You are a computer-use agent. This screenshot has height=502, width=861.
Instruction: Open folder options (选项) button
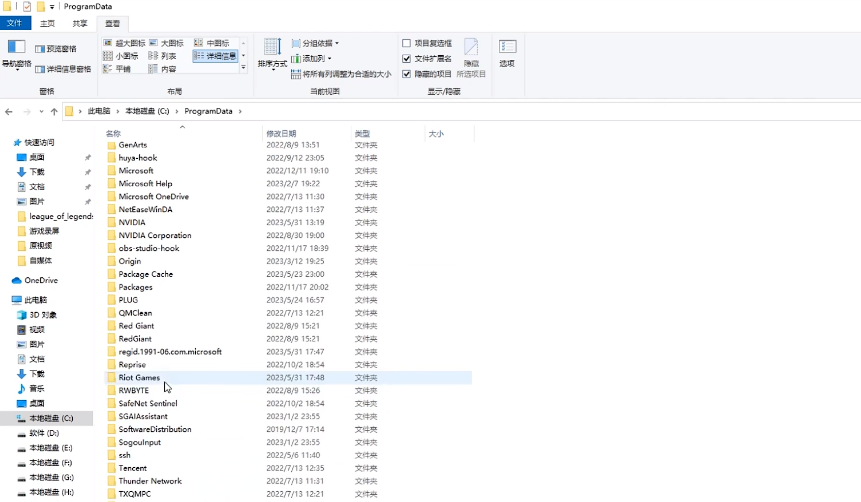507,53
